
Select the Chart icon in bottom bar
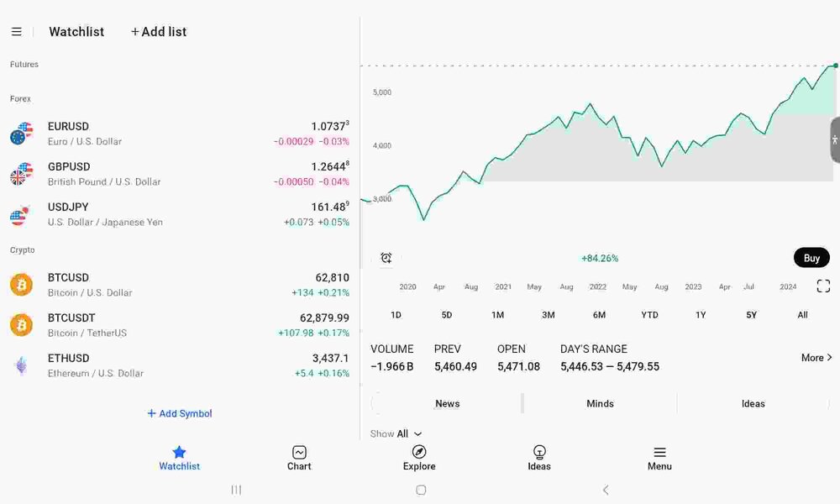299,452
